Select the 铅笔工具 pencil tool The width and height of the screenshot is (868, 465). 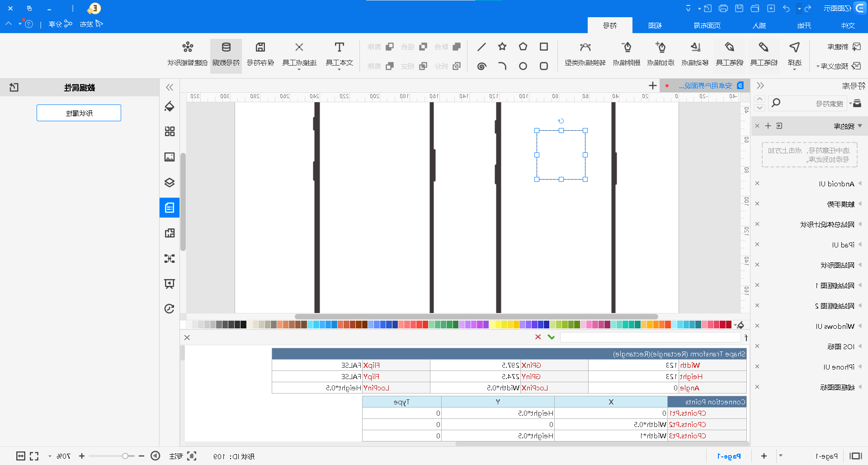click(x=764, y=54)
